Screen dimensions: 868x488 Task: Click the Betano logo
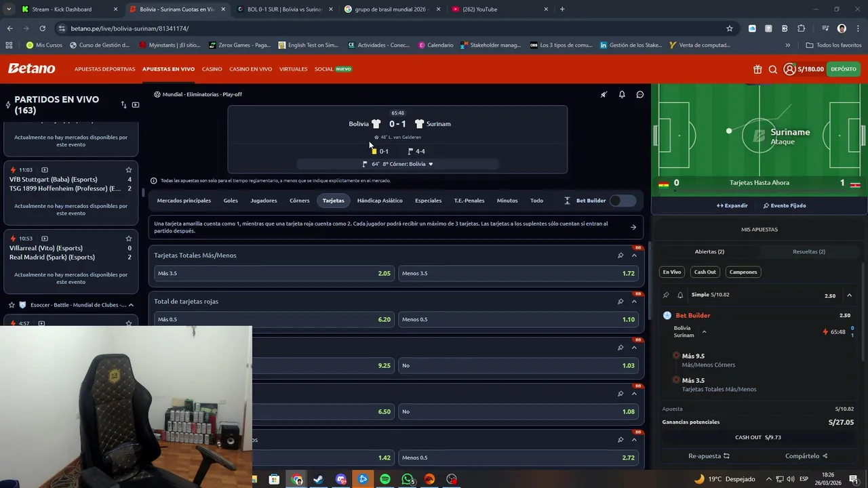point(31,68)
